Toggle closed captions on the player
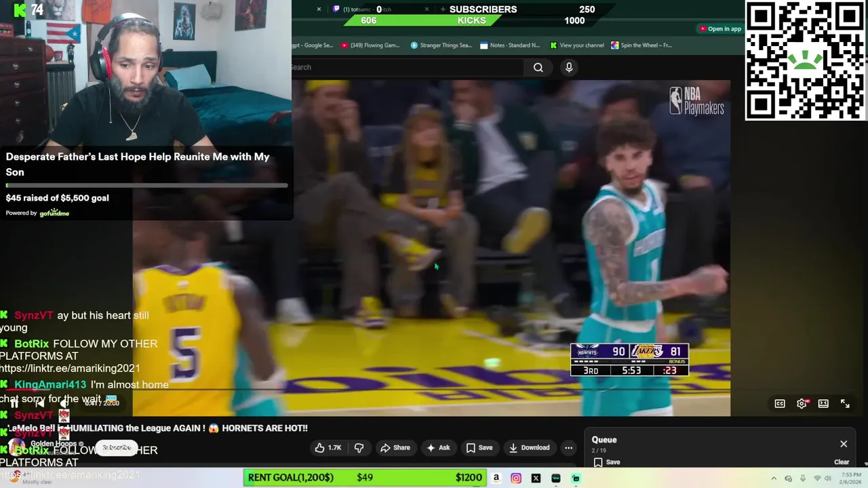868x488 pixels. (x=780, y=403)
